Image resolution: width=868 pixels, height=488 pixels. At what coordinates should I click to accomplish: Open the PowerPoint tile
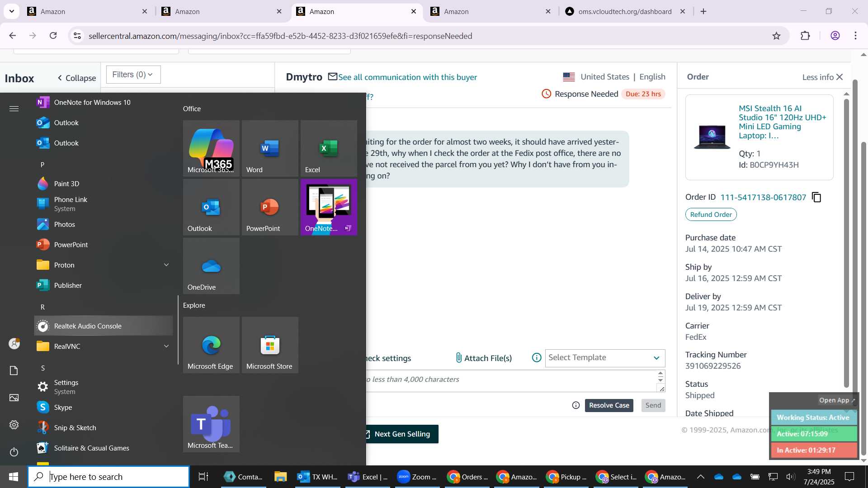tap(270, 207)
